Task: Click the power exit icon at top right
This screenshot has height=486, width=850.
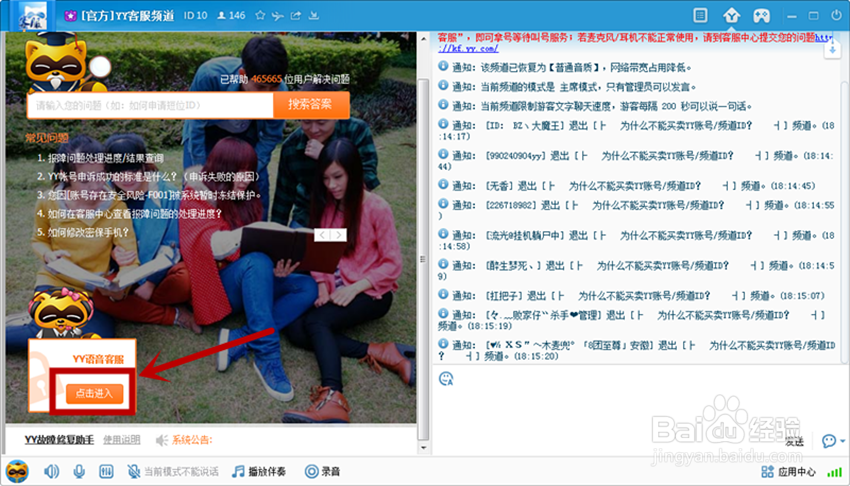Action: (837, 15)
